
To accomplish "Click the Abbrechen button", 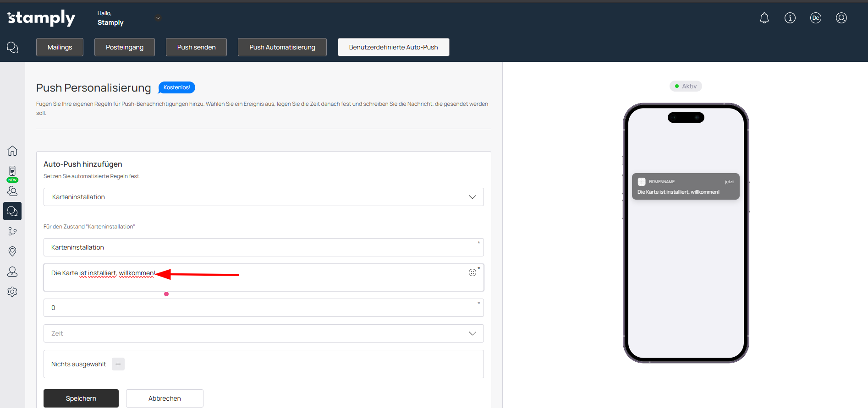I will 165,398.
